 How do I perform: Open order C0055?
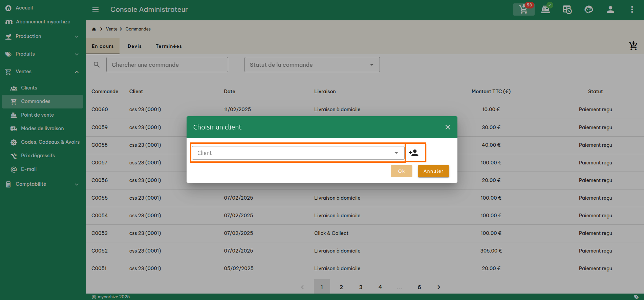point(365,198)
